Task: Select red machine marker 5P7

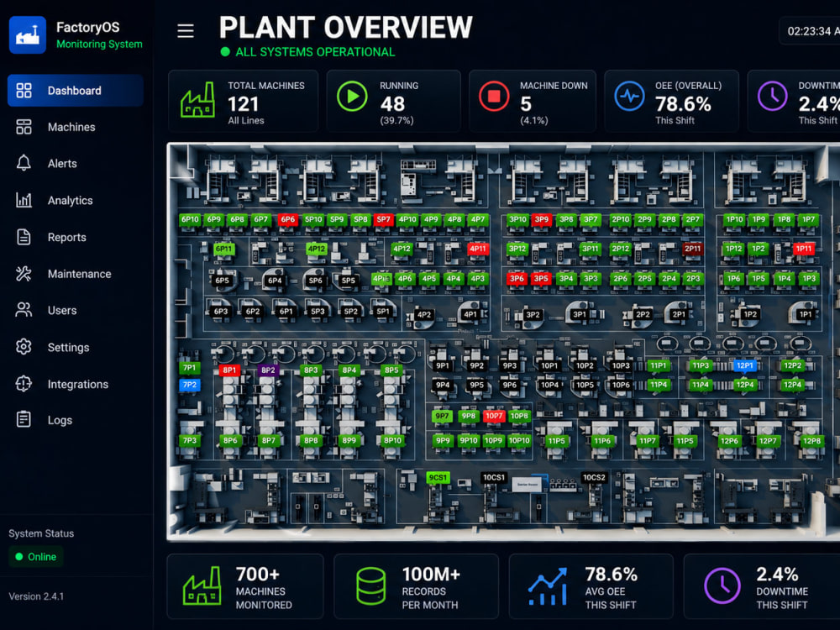Action: pyautogui.click(x=383, y=219)
